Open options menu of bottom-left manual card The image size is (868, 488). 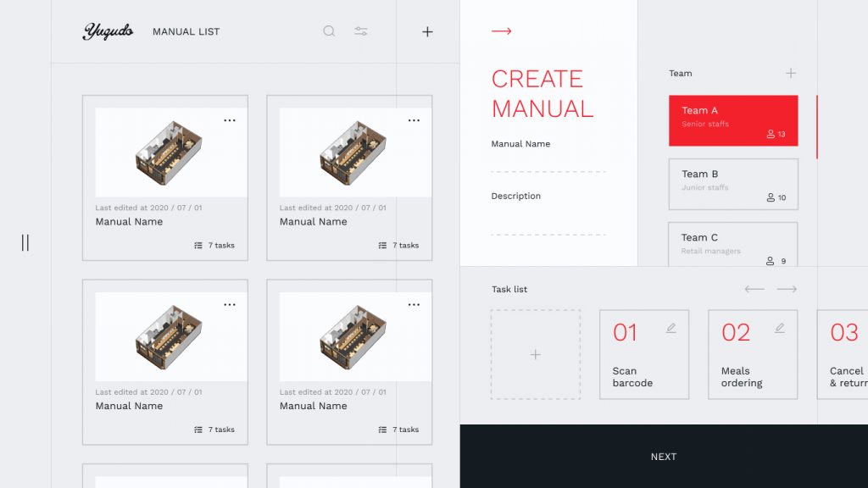point(229,304)
